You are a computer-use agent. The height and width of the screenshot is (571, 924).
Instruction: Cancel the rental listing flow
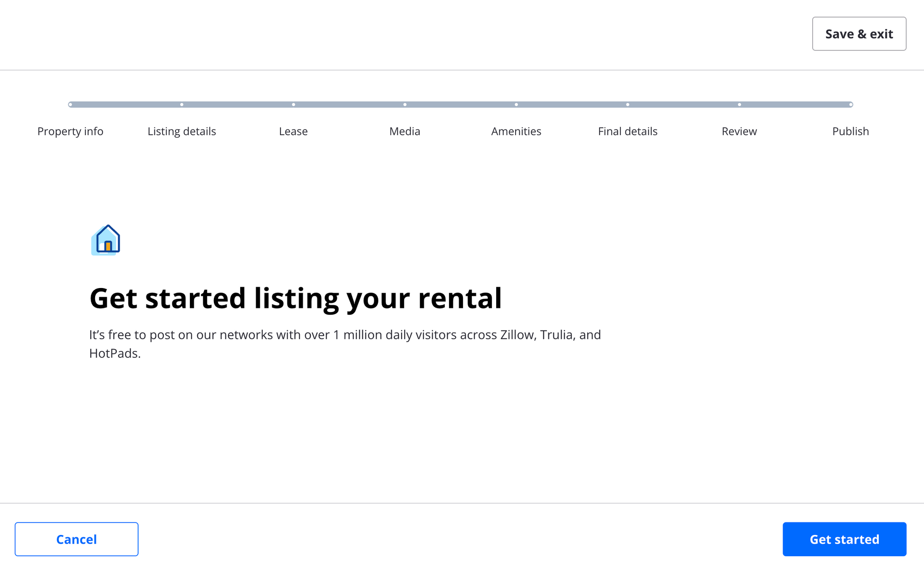pyautogui.click(x=76, y=539)
